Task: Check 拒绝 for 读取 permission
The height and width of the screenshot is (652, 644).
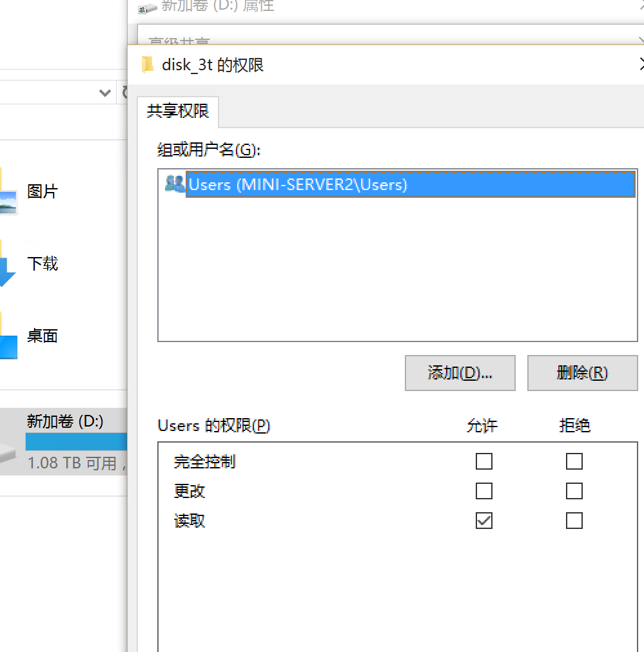Action: click(x=574, y=521)
